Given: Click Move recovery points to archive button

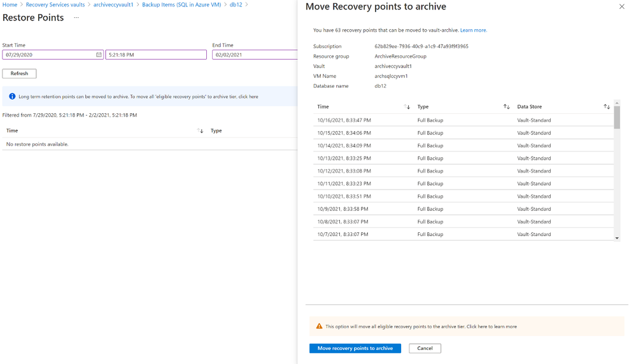Looking at the screenshot, I should [355, 348].
